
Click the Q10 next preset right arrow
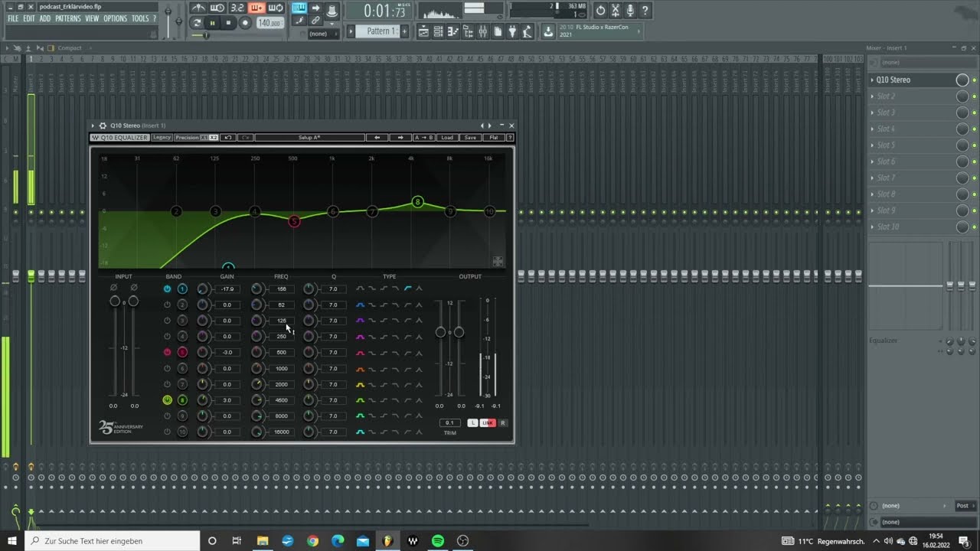click(400, 138)
